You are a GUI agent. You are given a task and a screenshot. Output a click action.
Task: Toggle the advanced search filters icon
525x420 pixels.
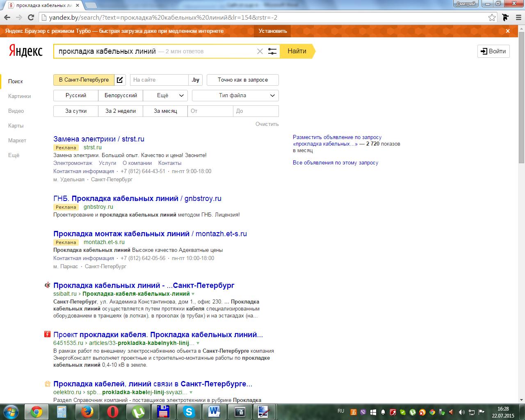[272, 51]
